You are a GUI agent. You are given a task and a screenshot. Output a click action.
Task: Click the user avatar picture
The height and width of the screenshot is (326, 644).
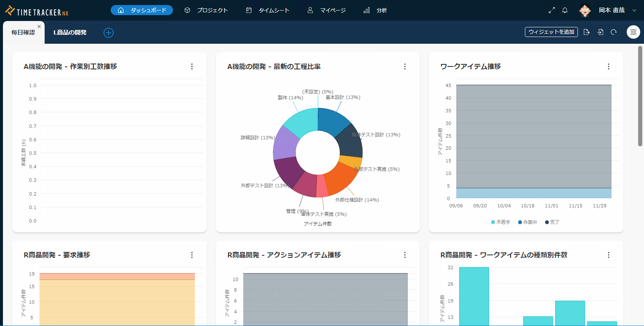[x=585, y=10]
